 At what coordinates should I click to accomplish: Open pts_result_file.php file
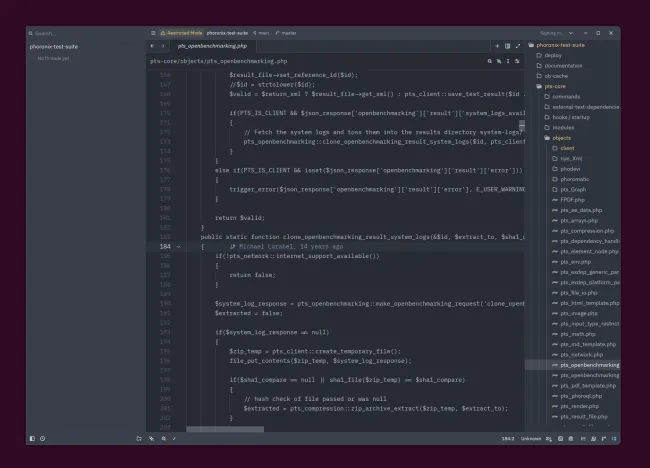[x=580, y=417]
